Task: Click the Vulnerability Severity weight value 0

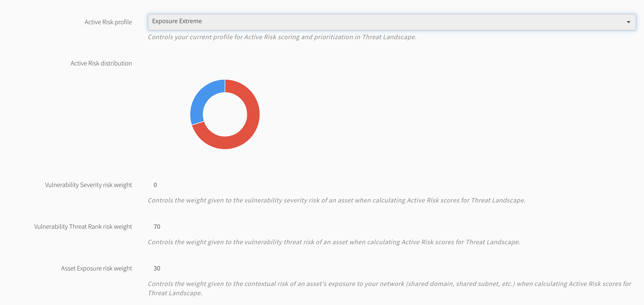Action: pyautogui.click(x=155, y=185)
